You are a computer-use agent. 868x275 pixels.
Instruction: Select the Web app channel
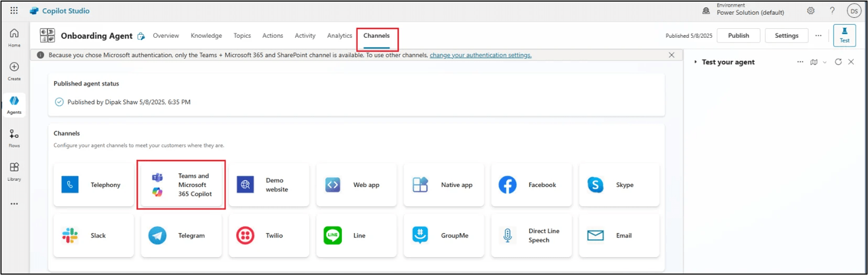pos(356,185)
